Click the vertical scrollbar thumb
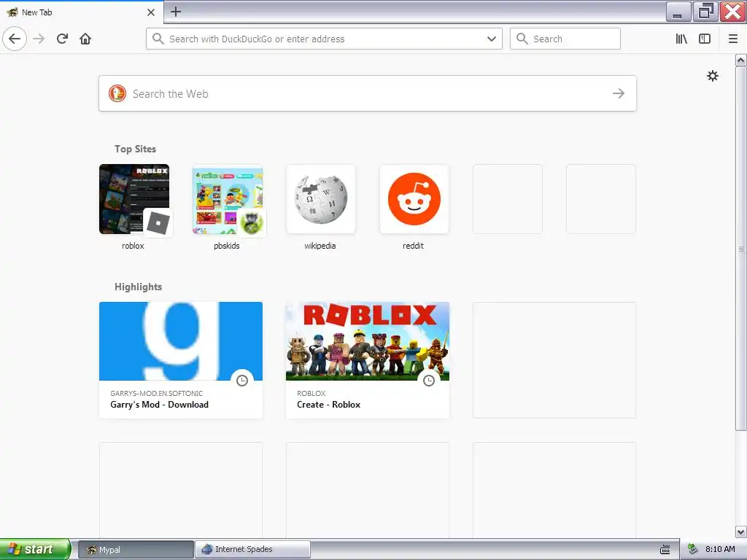This screenshot has height=560, width=747. click(740, 249)
